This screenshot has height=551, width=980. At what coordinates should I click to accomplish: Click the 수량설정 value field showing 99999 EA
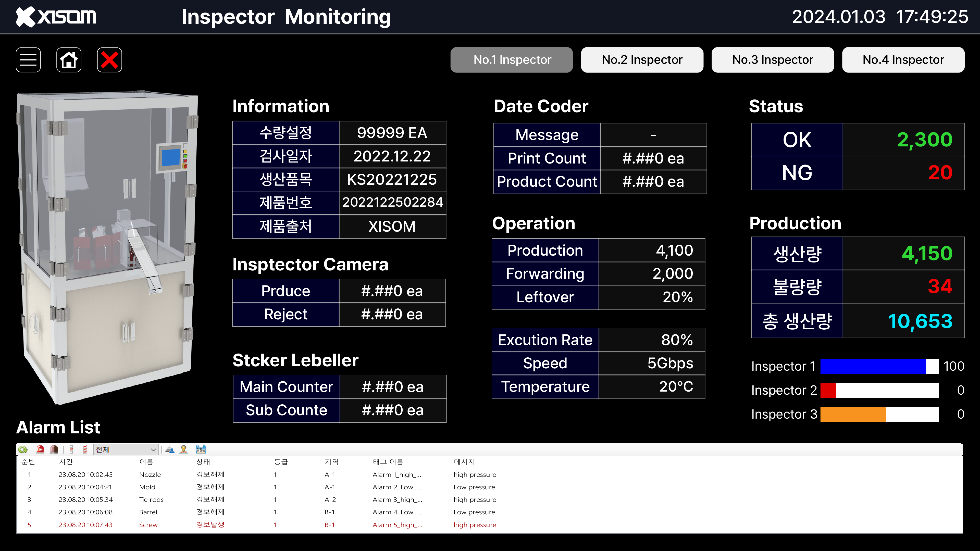point(392,133)
